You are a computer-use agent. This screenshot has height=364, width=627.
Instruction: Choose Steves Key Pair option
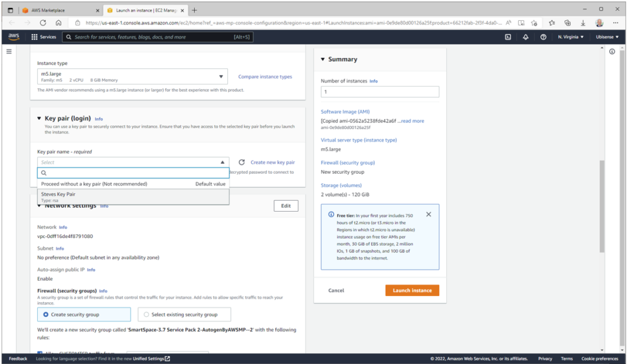pos(133,196)
